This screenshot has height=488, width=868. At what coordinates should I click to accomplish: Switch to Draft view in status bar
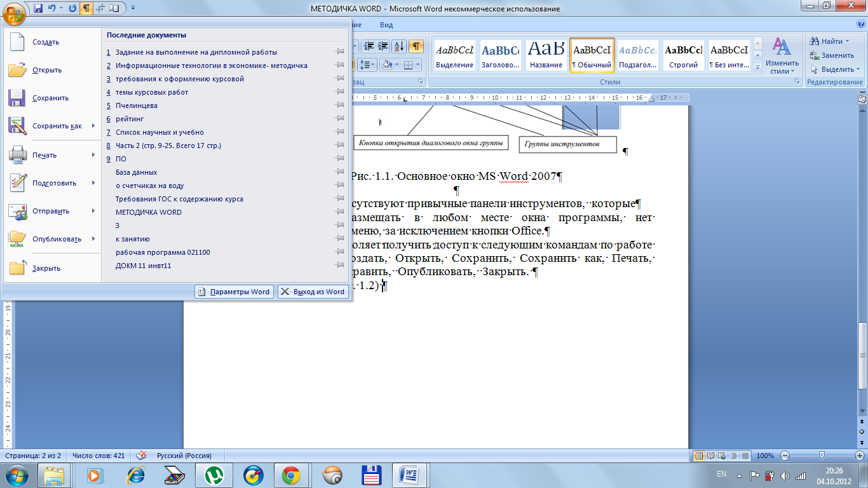point(745,456)
